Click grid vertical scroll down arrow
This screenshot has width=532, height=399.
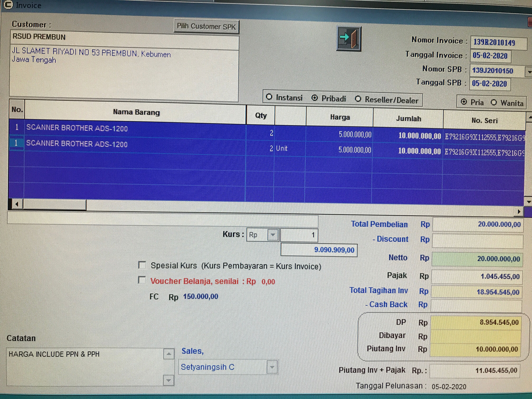point(529,202)
